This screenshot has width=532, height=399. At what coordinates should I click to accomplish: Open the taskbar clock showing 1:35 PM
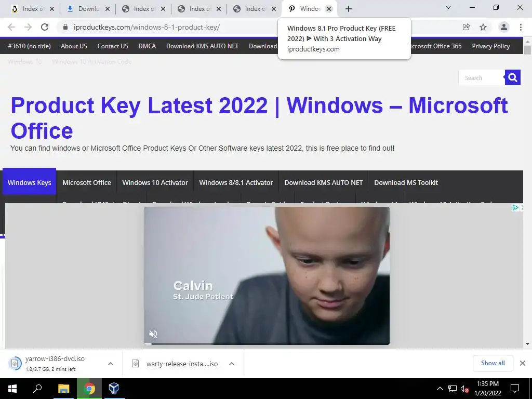coord(487,389)
